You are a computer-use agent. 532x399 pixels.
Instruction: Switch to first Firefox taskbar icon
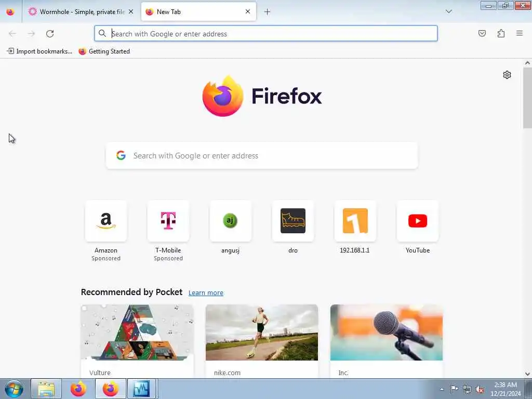coord(78,389)
